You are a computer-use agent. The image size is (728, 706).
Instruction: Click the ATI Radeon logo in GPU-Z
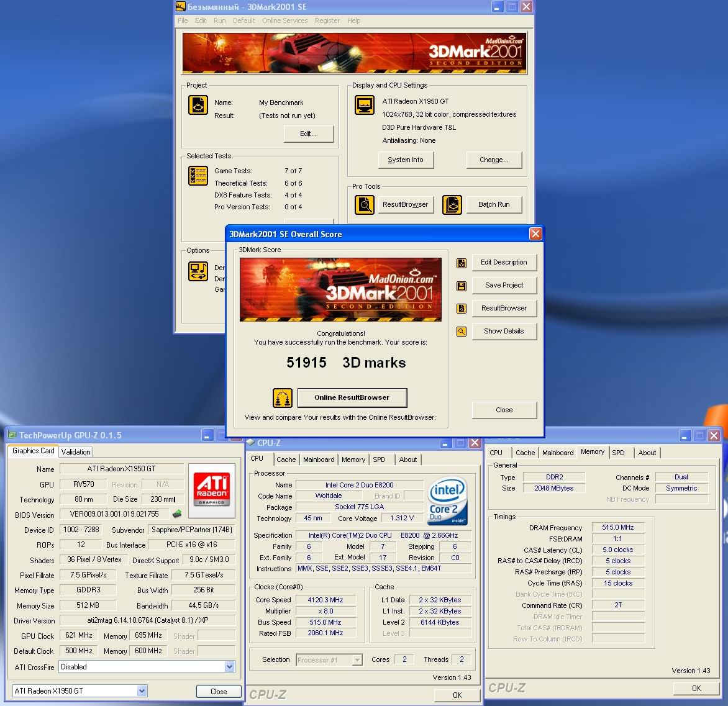212,490
